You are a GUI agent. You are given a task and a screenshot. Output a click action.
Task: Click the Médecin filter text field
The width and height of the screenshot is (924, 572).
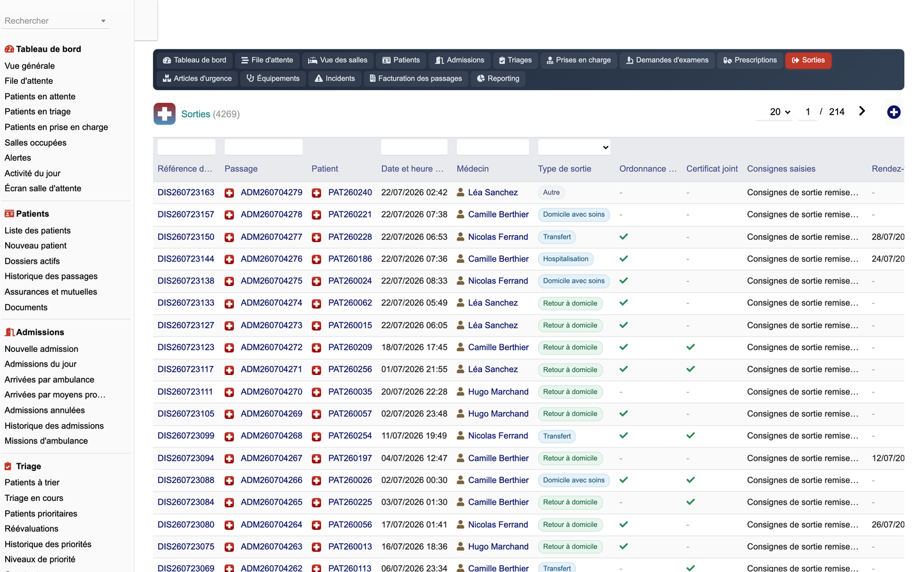tap(492, 147)
